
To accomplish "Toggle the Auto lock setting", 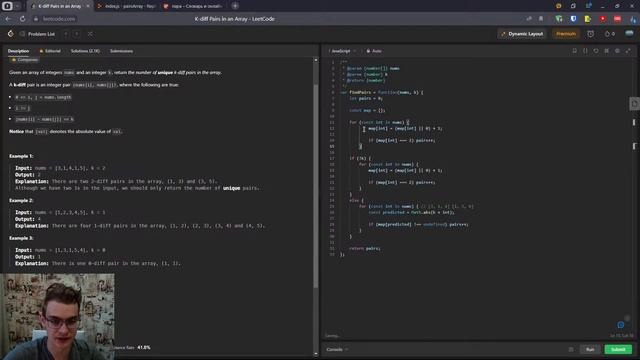I will (374, 51).
